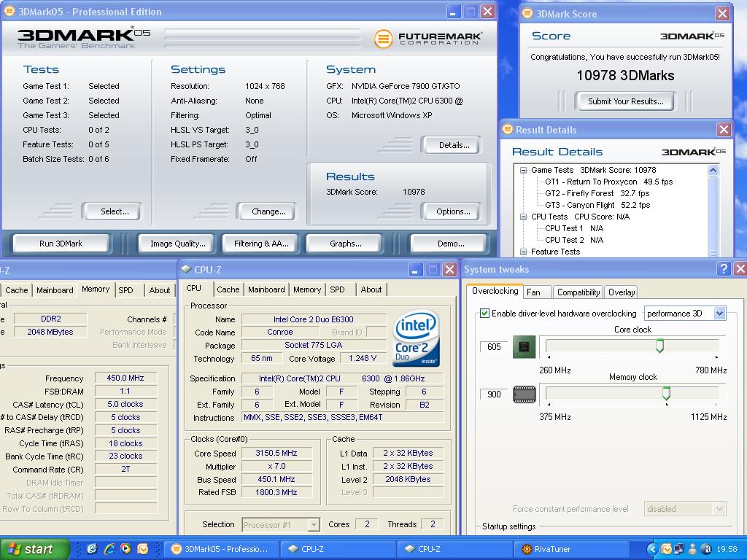Viewport: 747px width, 560px height.
Task: Click the Result Details title bar icon
Action: point(508,130)
